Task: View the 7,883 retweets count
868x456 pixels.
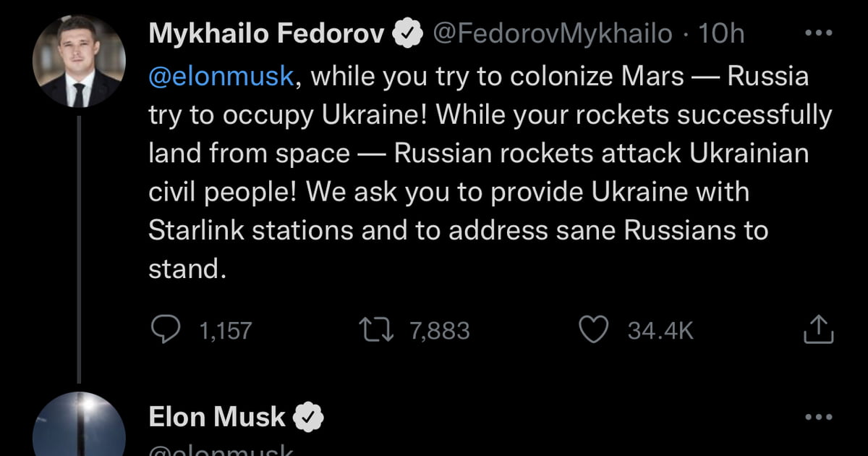Action: [440, 331]
